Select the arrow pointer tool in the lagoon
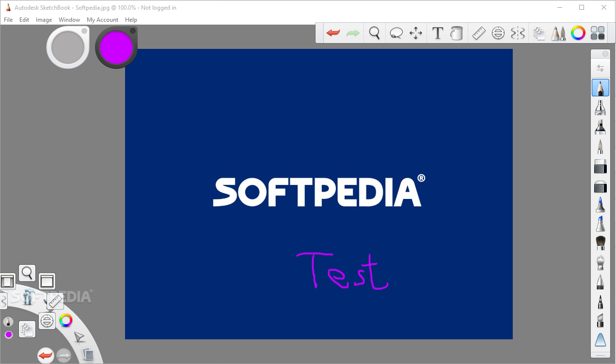Image resolution: width=616 pixels, height=364 pixels. click(x=79, y=337)
